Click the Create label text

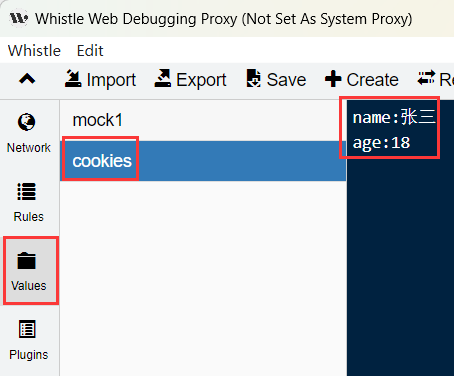(372, 80)
